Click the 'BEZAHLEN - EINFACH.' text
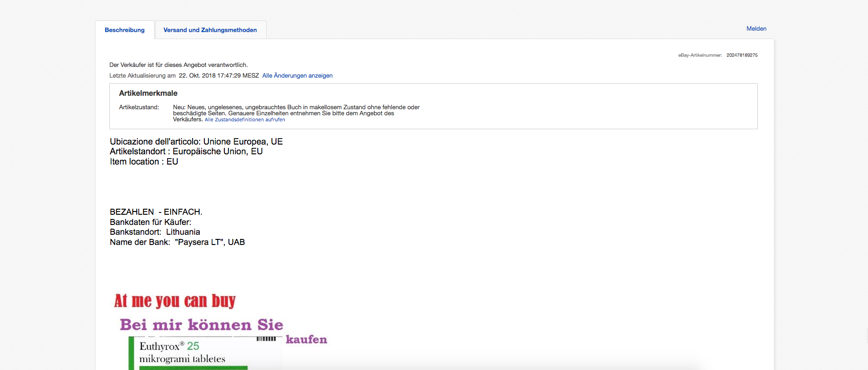Viewport: 868px width, 370px height. pos(156,212)
